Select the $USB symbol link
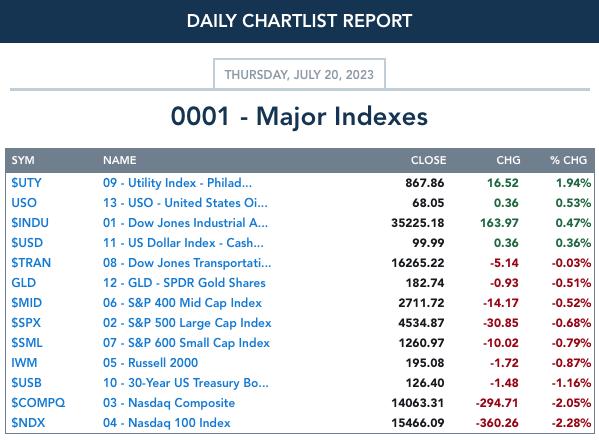Screen dimensions: 599x440 click(x=26, y=383)
